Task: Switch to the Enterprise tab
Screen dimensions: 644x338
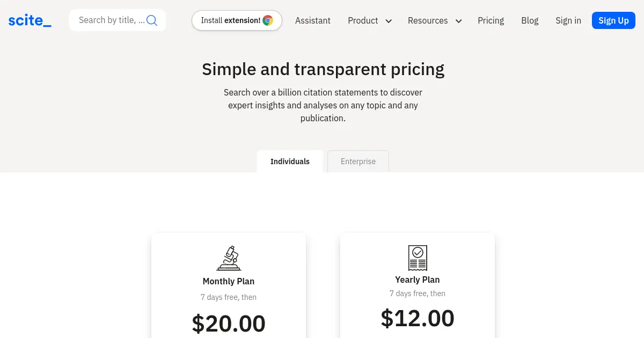Action: [358, 161]
